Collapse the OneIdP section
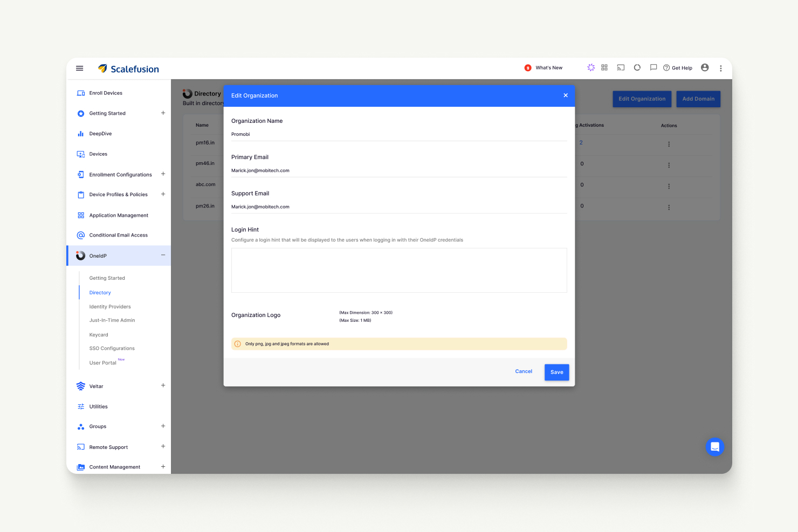The width and height of the screenshot is (798, 532). (163, 255)
